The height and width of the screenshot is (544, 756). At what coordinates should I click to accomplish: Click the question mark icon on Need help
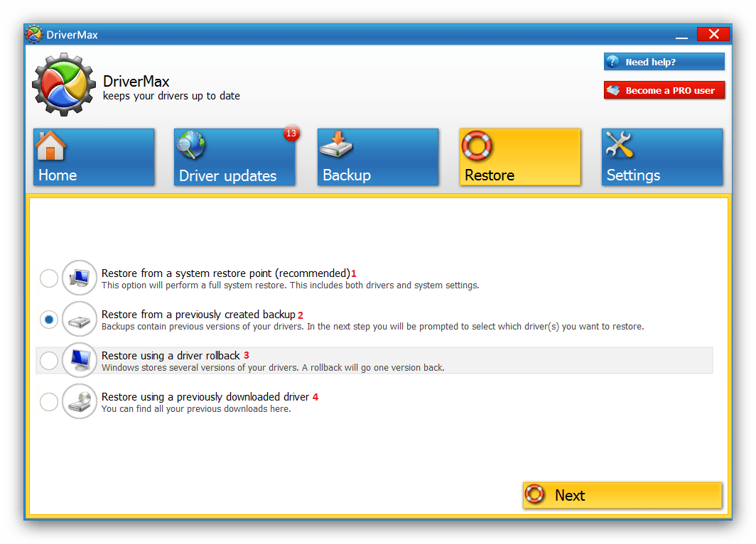612,62
